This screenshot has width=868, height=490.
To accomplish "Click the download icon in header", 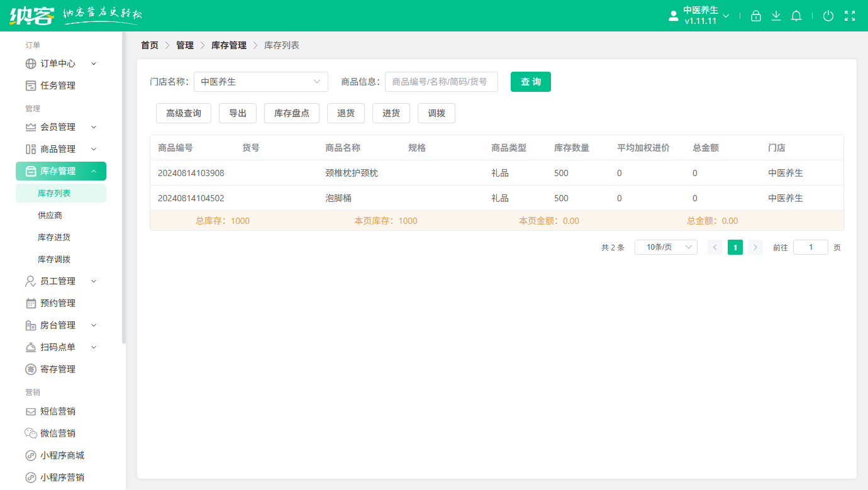I will pos(776,16).
